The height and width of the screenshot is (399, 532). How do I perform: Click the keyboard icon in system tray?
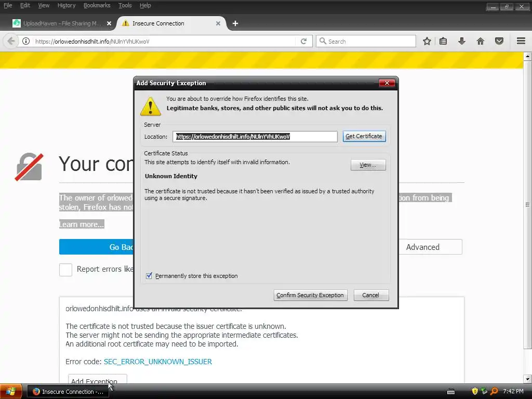[x=451, y=392]
